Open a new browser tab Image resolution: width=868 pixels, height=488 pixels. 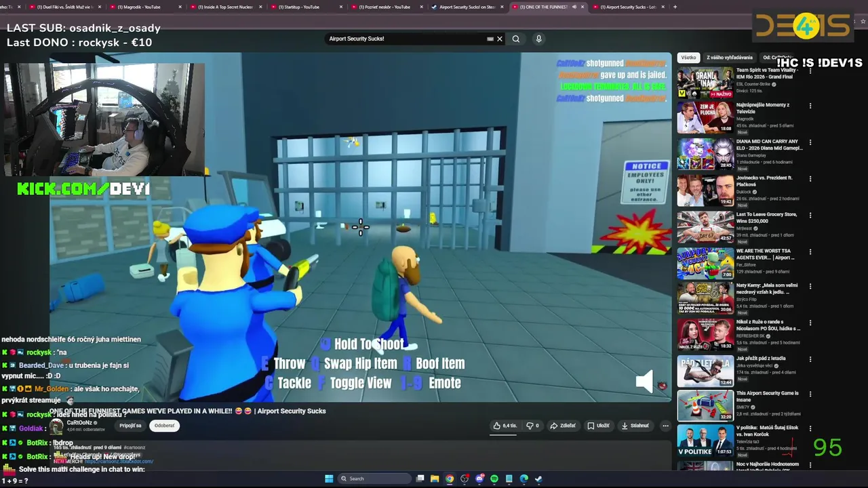pos(675,7)
